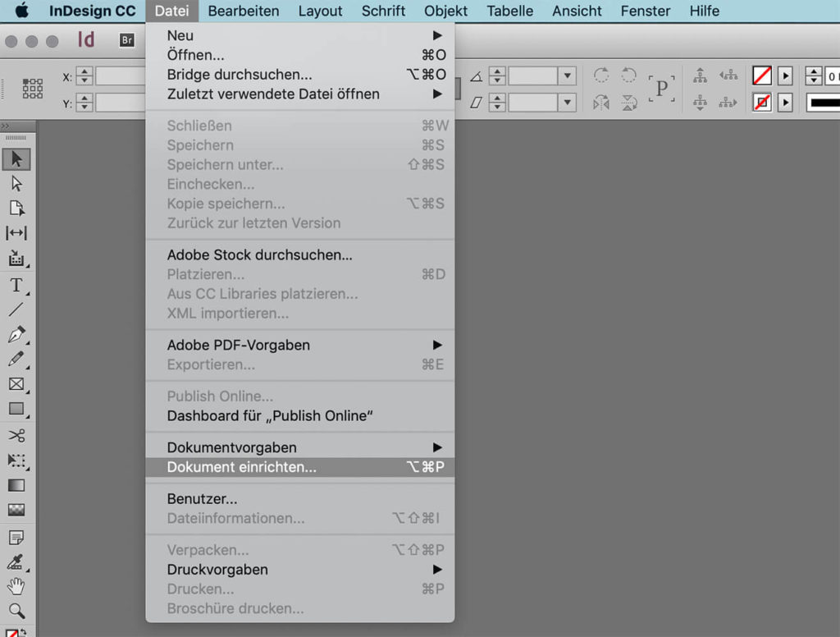The height and width of the screenshot is (637, 840).
Task: Select the Eyedropper tool
Action: [16, 562]
